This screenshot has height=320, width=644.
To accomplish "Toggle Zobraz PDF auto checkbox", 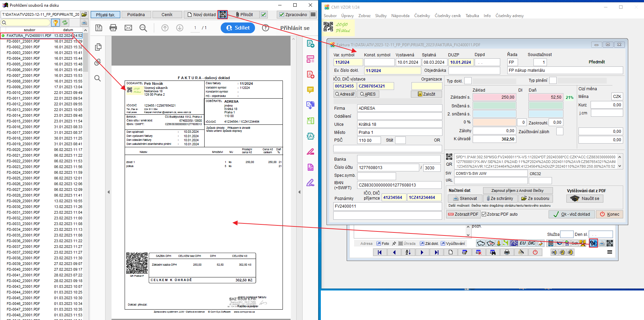I will 484,214.
